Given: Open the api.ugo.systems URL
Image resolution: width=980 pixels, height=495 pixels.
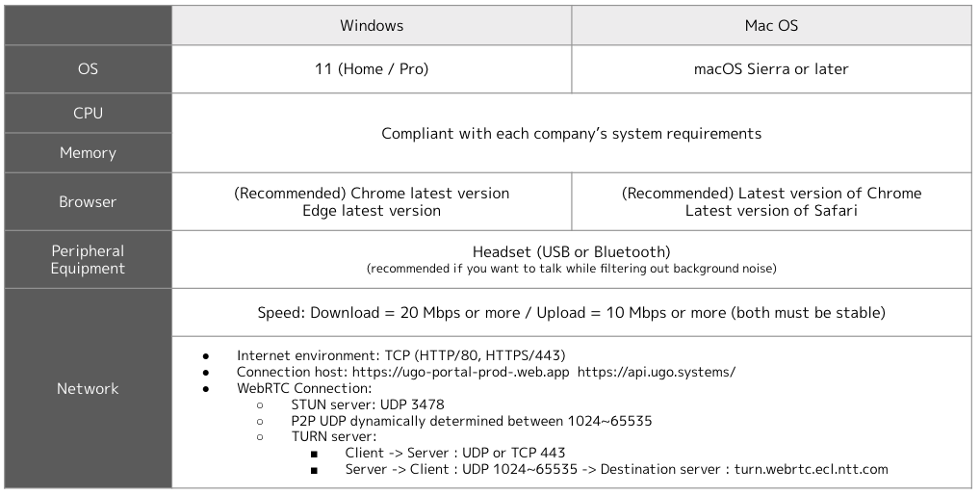Looking at the screenshot, I should point(657,372).
